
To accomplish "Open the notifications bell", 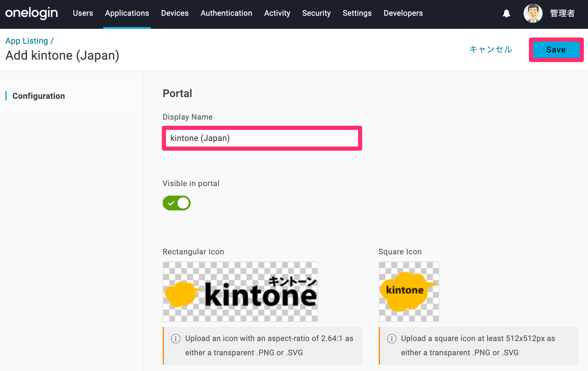I will pyautogui.click(x=506, y=13).
